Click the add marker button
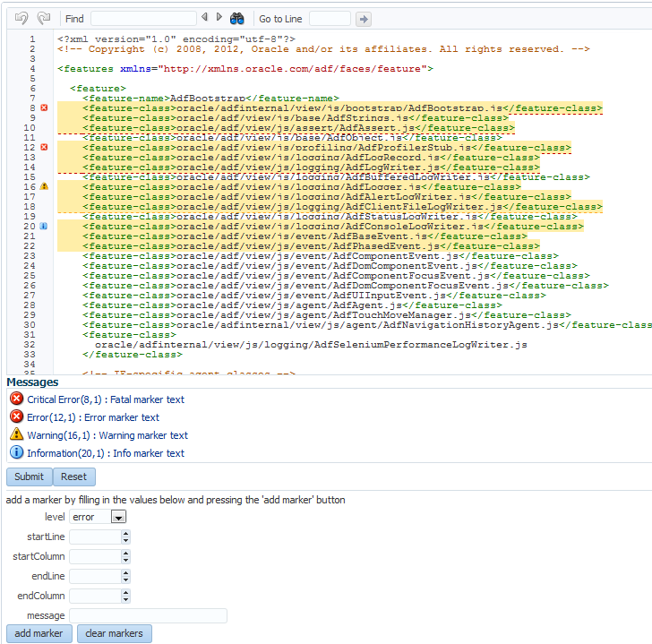Viewport: 652px width, 644px height. click(x=39, y=633)
